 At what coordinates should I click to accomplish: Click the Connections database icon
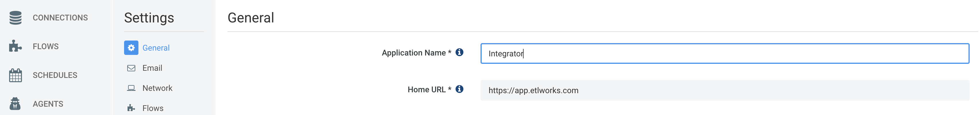tap(15, 18)
